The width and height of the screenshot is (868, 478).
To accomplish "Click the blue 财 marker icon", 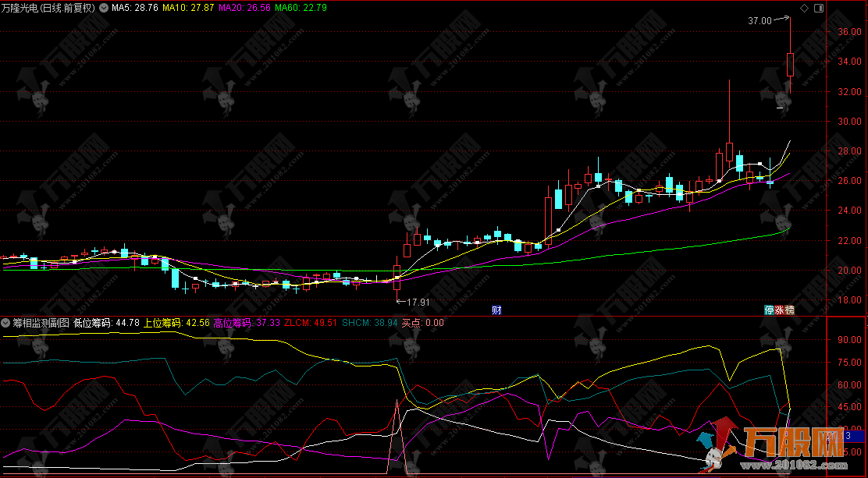I will (x=496, y=310).
